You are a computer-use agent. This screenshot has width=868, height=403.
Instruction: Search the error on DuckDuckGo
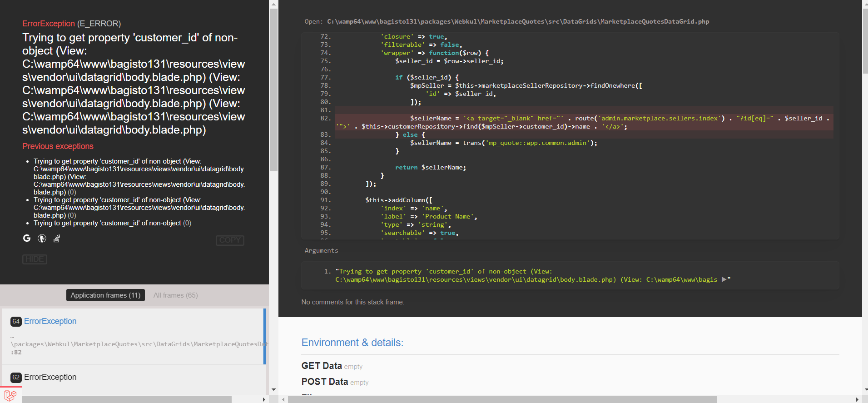click(x=42, y=238)
